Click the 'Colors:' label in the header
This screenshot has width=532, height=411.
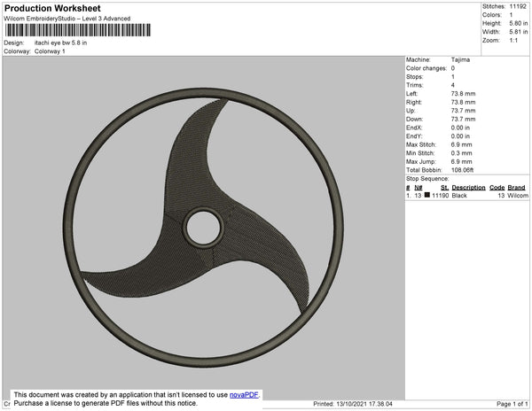pyautogui.click(x=492, y=15)
